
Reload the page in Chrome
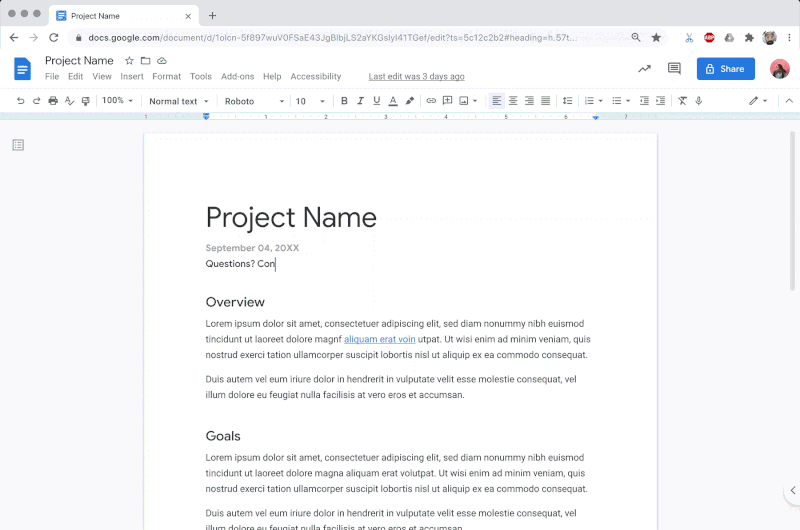[x=54, y=38]
